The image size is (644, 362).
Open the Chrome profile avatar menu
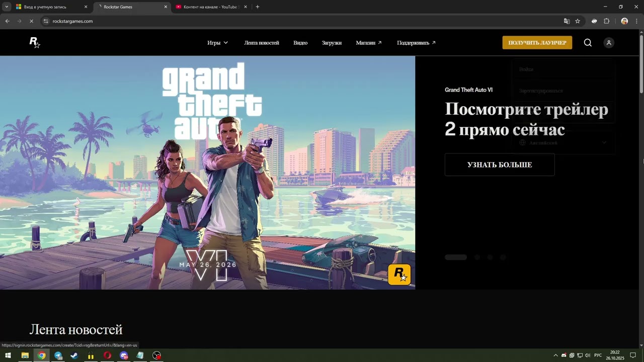[624, 21]
